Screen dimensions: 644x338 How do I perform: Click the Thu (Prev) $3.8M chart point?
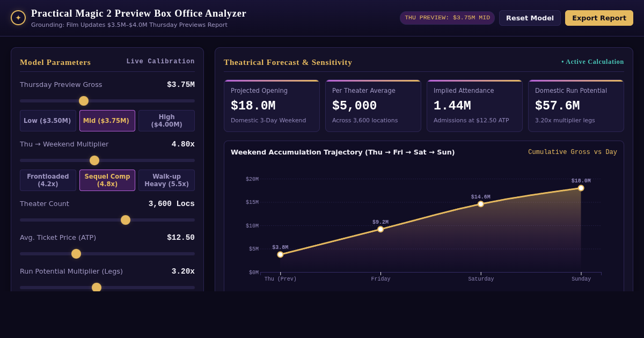pos(280,254)
